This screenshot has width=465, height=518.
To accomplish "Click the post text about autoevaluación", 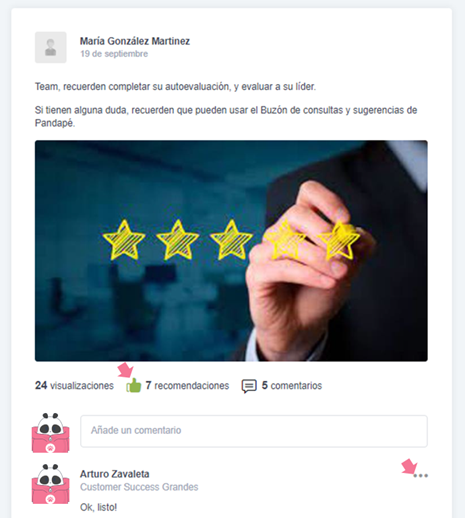I will 175,87.
